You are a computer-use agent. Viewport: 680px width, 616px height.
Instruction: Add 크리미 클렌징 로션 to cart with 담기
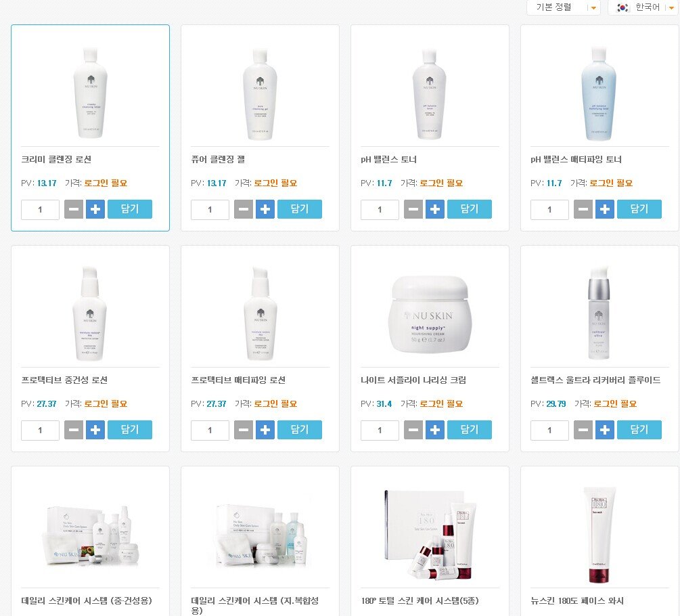point(130,209)
